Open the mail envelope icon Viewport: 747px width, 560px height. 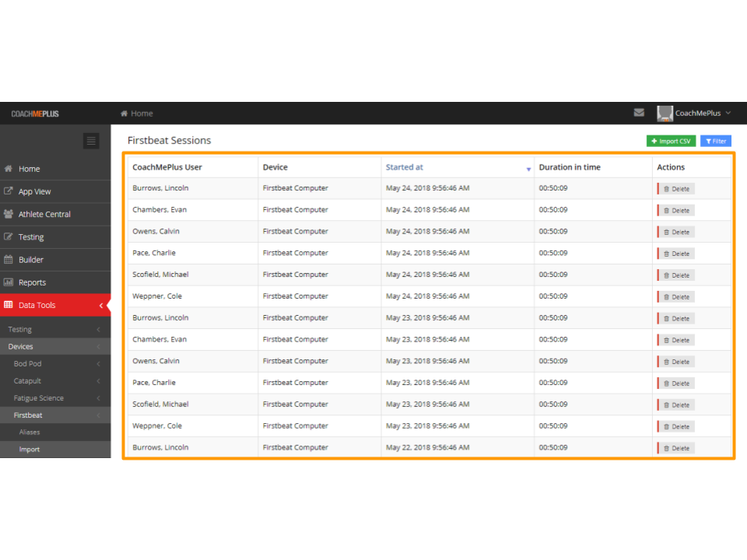[x=639, y=113]
